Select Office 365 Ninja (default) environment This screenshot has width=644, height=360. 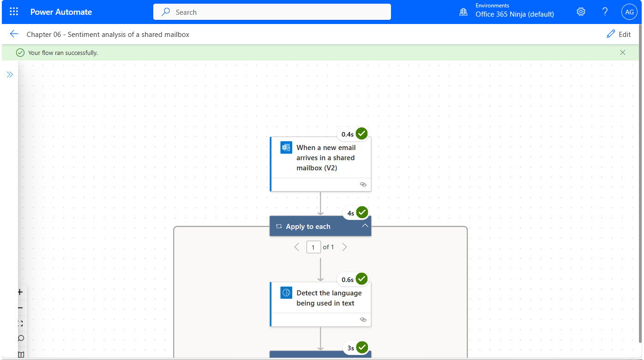pyautogui.click(x=515, y=14)
